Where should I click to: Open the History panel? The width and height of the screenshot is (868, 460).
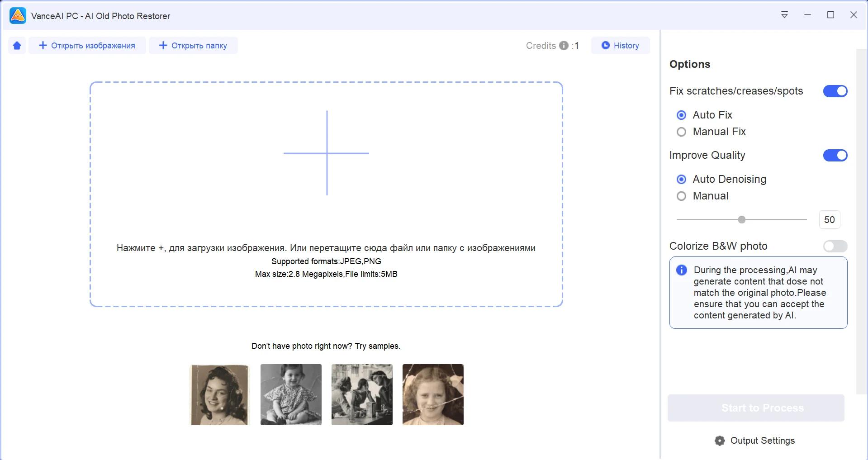tap(621, 46)
